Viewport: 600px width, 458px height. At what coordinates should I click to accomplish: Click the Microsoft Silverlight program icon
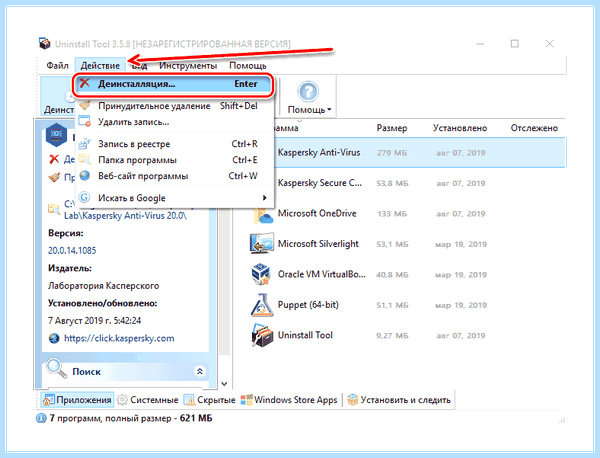[262, 244]
